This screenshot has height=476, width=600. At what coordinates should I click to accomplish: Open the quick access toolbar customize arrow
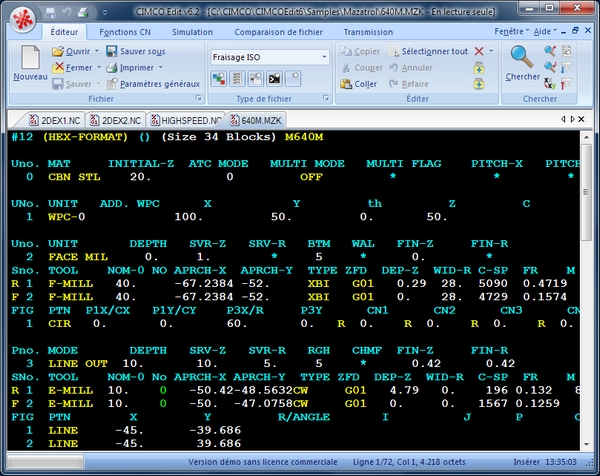105,13
